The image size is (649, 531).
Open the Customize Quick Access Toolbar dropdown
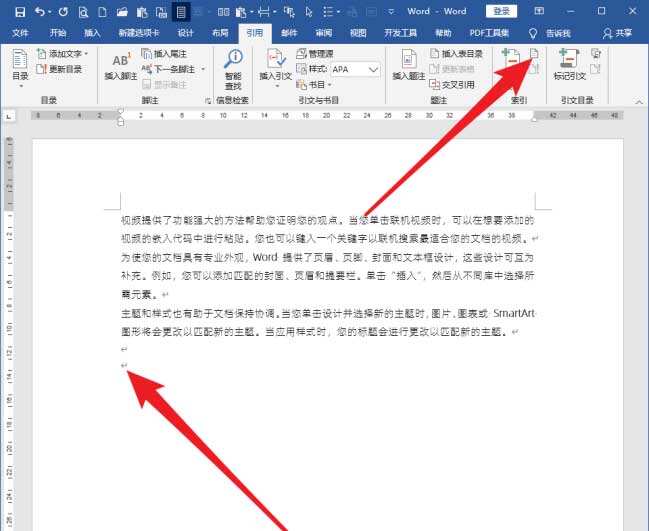(391, 12)
